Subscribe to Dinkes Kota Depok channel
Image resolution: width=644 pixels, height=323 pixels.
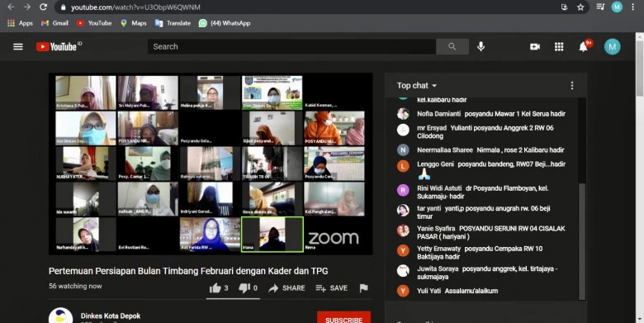[x=343, y=317]
